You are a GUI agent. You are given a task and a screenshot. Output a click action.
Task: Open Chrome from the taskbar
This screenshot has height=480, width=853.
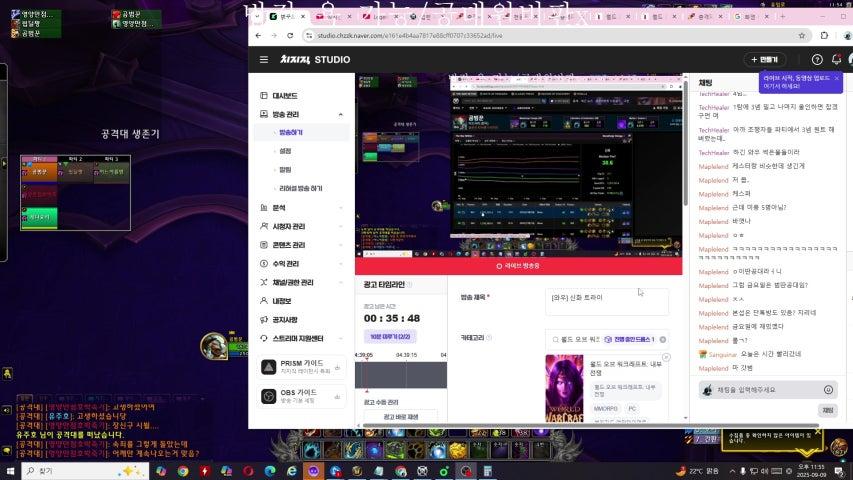click(183, 471)
